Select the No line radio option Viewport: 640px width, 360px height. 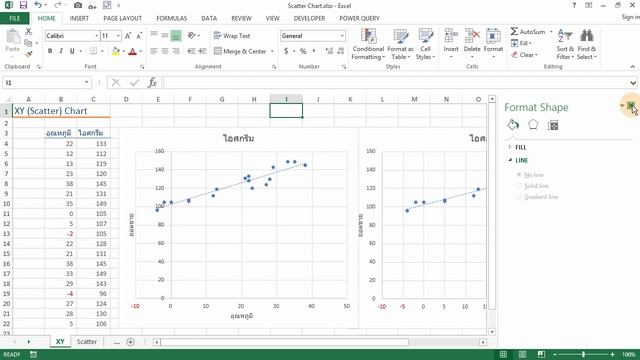(519, 175)
